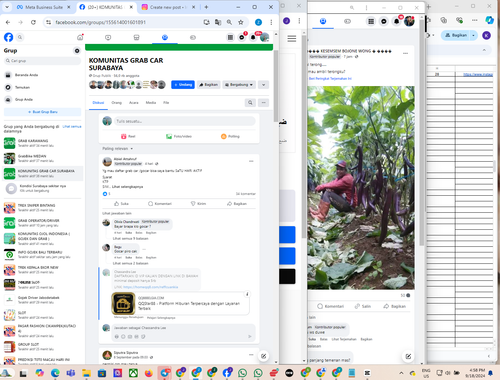Collapse the chevron panel in the spreadsheet window
Image resolution: width=500 pixels, height=380 pixels.
coord(484,50)
